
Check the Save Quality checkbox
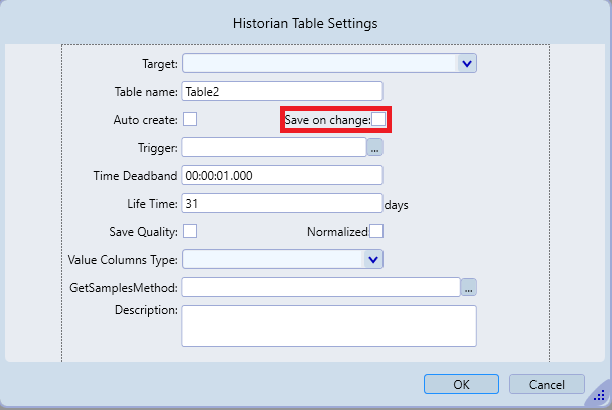(190, 232)
